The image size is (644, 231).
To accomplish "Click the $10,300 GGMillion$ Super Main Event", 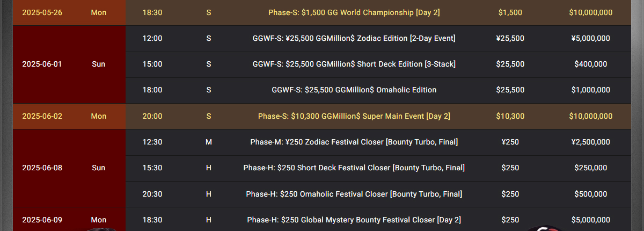I will coord(354,116).
